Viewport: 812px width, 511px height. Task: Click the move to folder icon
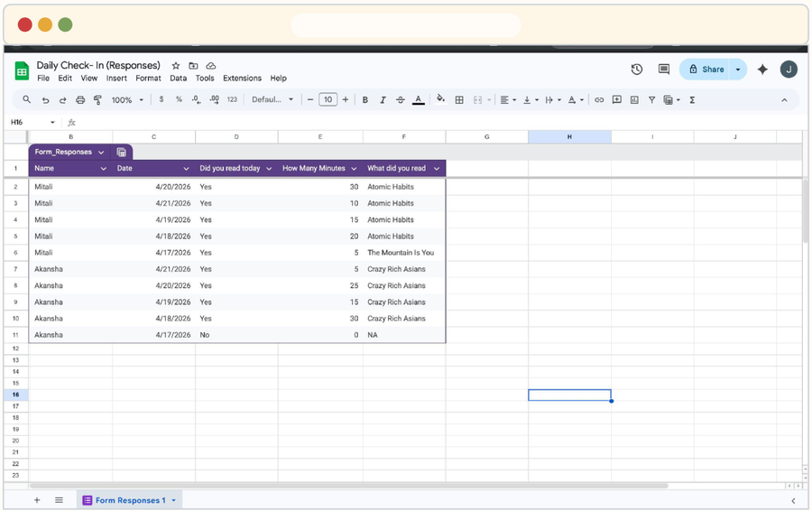[193, 66]
